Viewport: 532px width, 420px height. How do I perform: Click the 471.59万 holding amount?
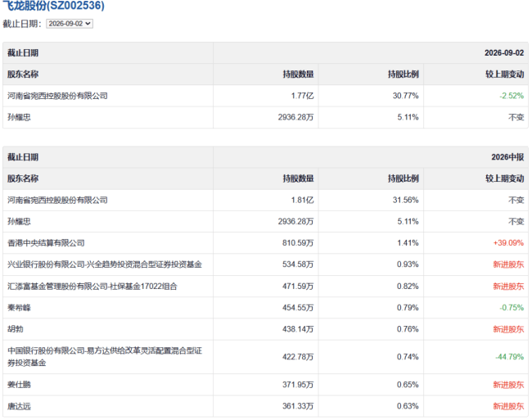(298, 287)
